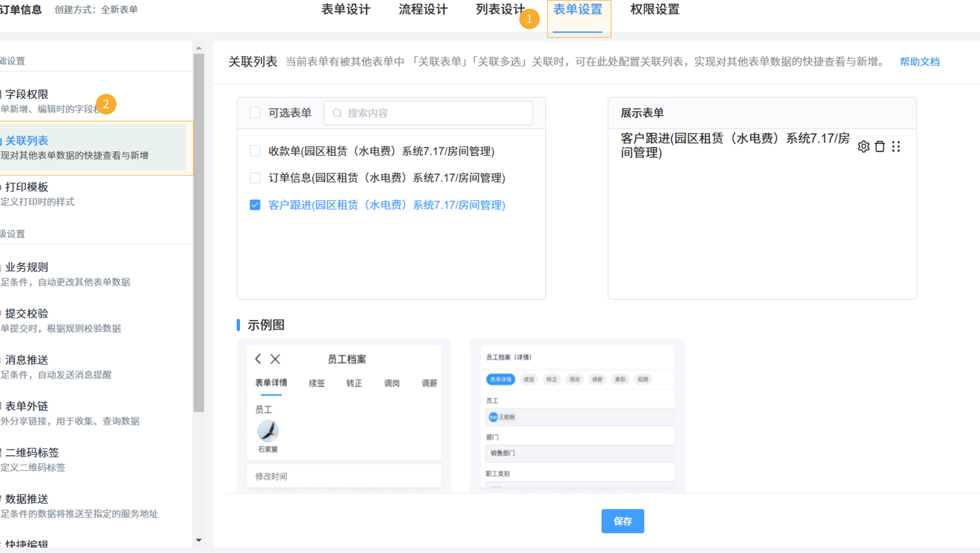Click 调岗 tab in mobile preview
This screenshot has width=980, height=553.
point(392,383)
